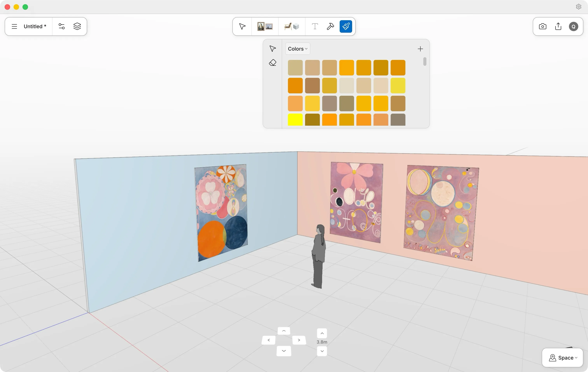Expand the Colors dropdown

298,49
